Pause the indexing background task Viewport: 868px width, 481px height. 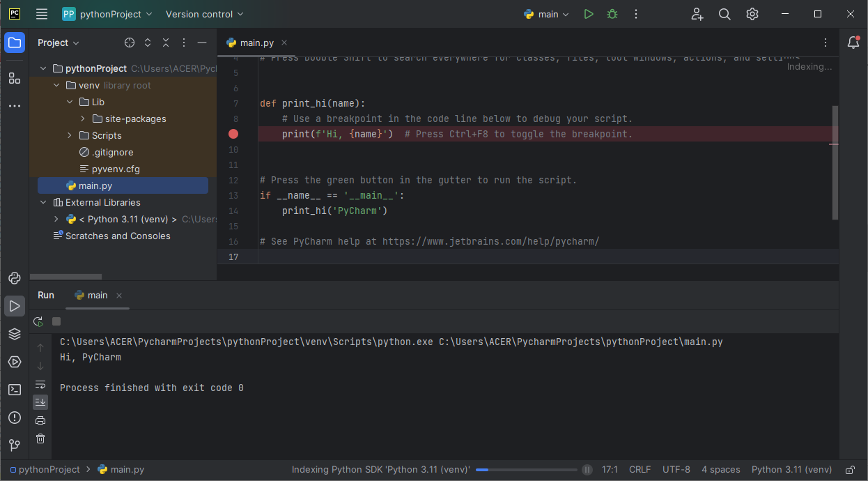[587, 470]
